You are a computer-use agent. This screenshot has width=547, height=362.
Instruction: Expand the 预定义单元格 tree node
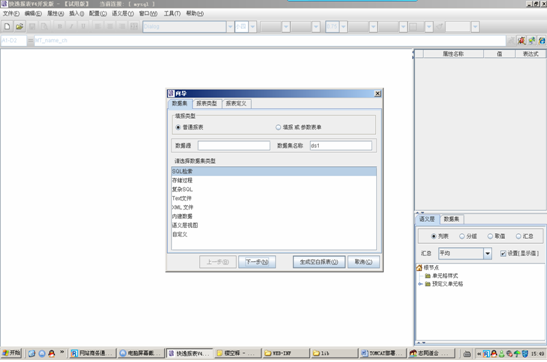pyautogui.click(x=420, y=284)
